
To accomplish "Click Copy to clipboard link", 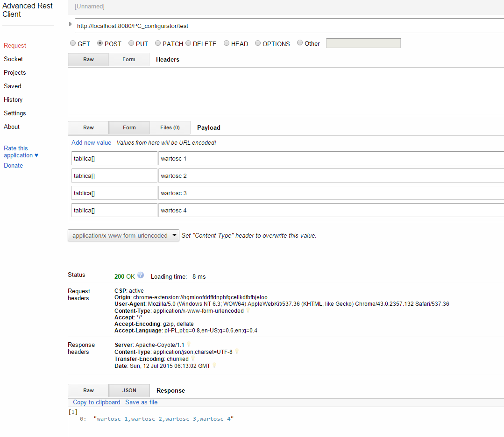I will (x=96, y=402).
